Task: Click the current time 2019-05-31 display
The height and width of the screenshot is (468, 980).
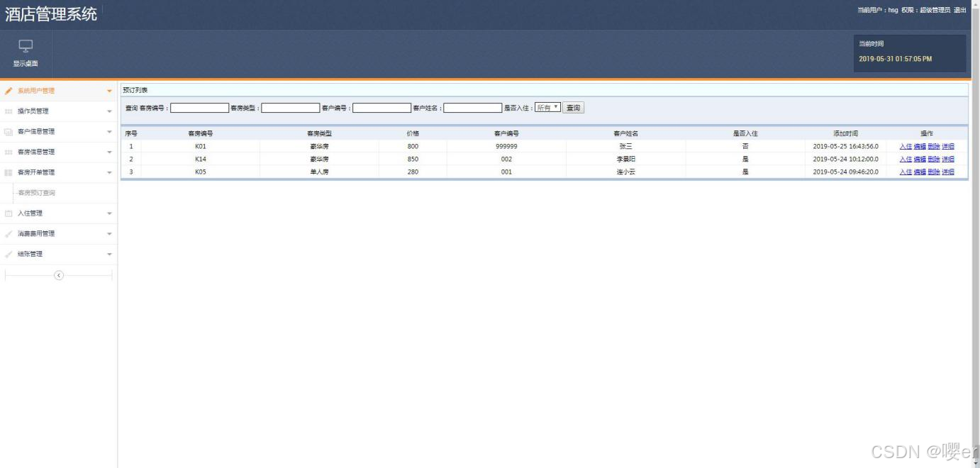Action: click(895, 59)
